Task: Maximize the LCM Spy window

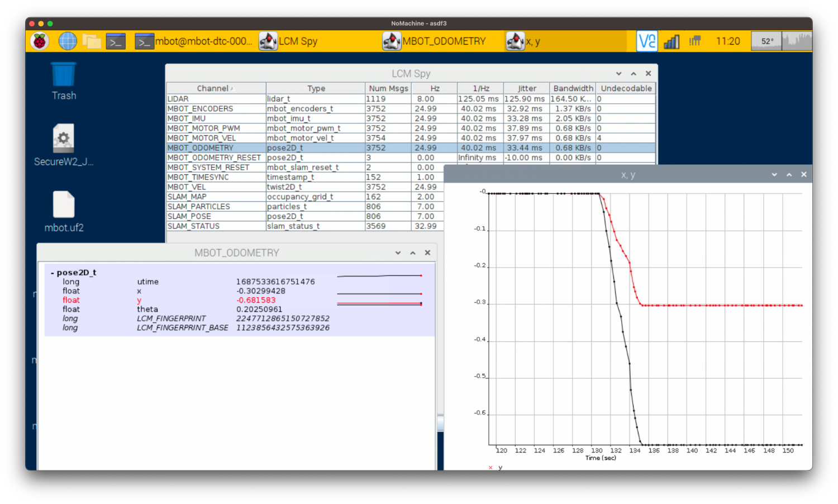Action: 634,74
